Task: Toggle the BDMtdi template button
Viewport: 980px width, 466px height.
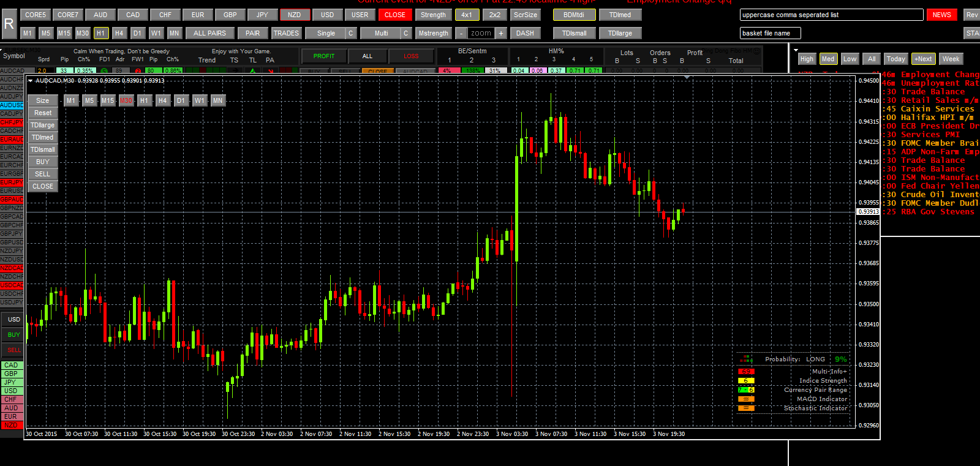Action: pyautogui.click(x=574, y=15)
